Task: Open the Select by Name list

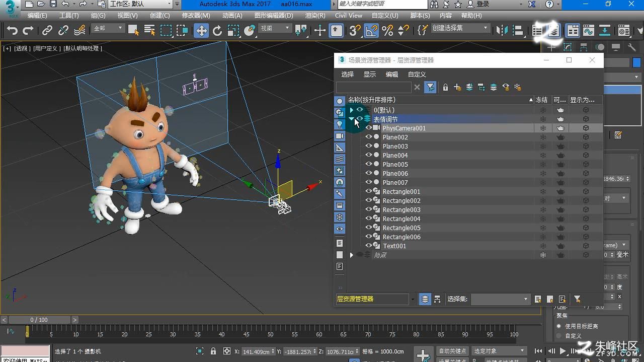Action: 149,31
